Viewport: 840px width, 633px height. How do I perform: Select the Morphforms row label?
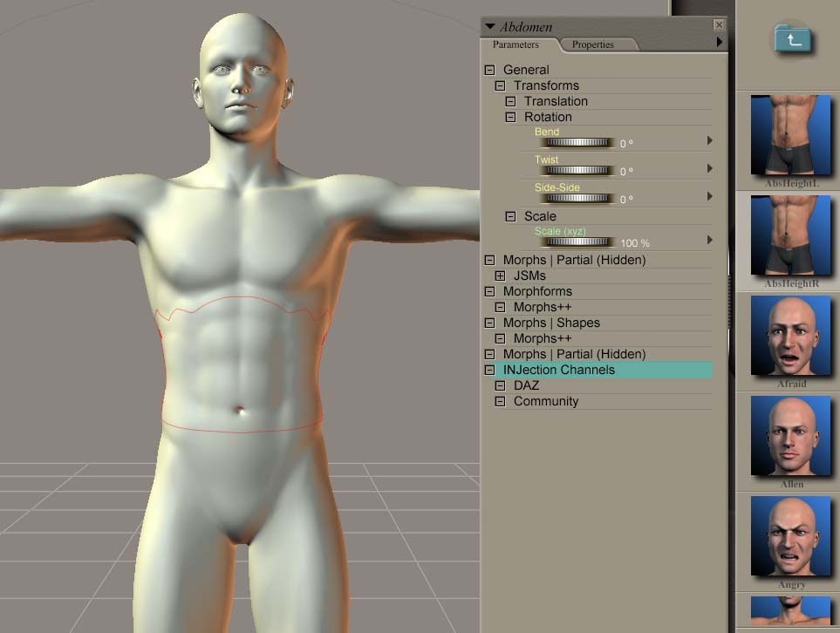pos(537,292)
